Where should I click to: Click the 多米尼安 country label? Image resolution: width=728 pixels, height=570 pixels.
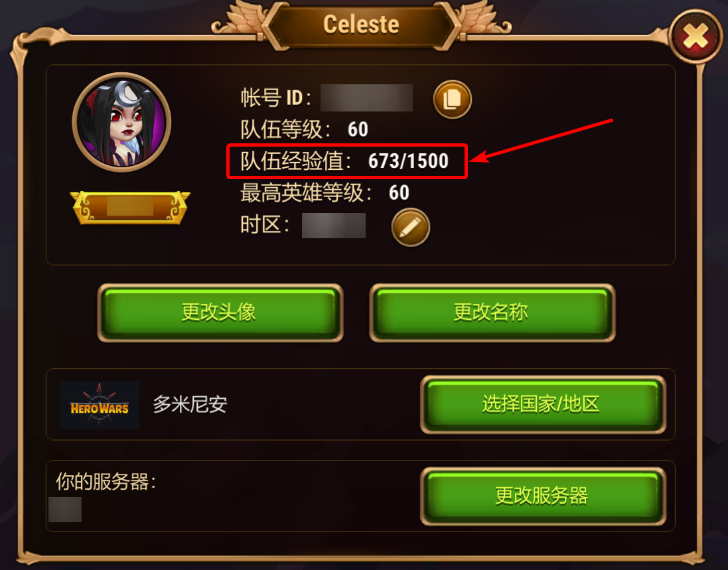coord(190,404)
